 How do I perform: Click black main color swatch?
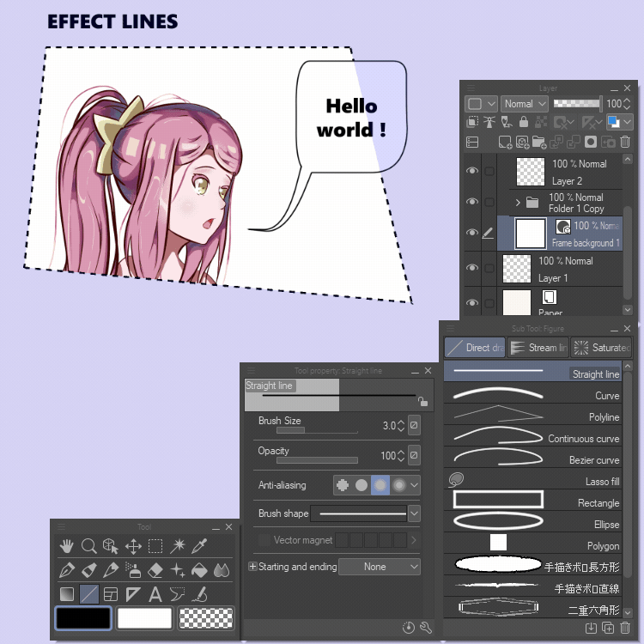tap(83, 618)
